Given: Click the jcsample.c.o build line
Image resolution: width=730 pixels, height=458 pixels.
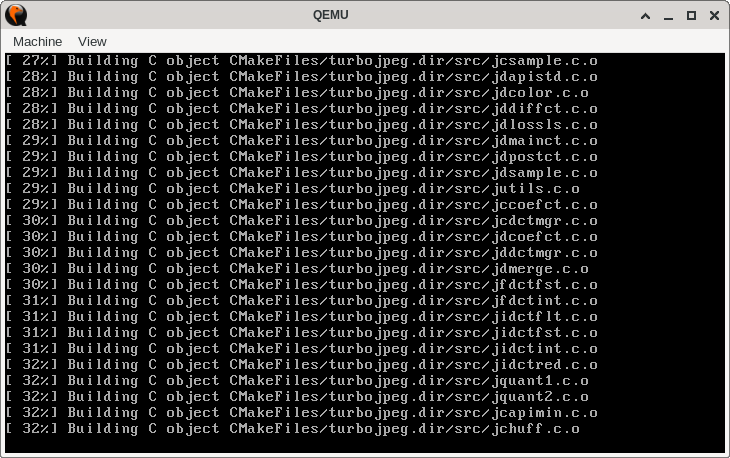Looking at the screenshot, I should 302,61.
